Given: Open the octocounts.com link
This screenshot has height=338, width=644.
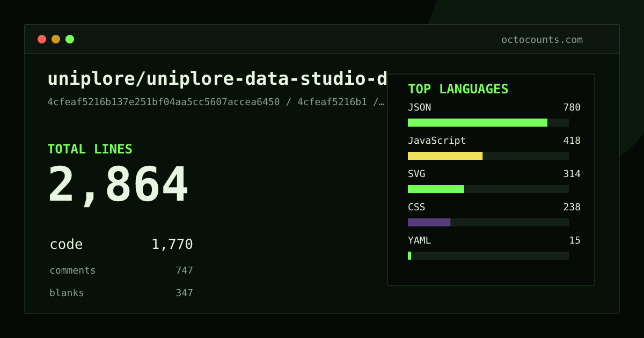Looking at the screenshot, I should tap(542, 40).
